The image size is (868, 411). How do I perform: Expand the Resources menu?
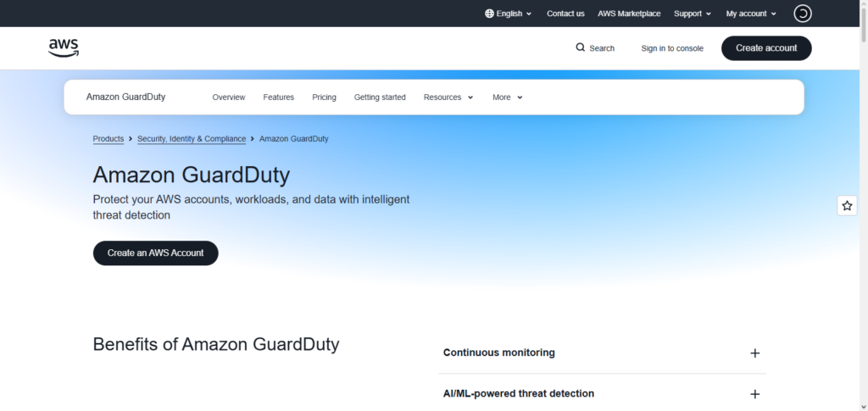coord(448,97)
